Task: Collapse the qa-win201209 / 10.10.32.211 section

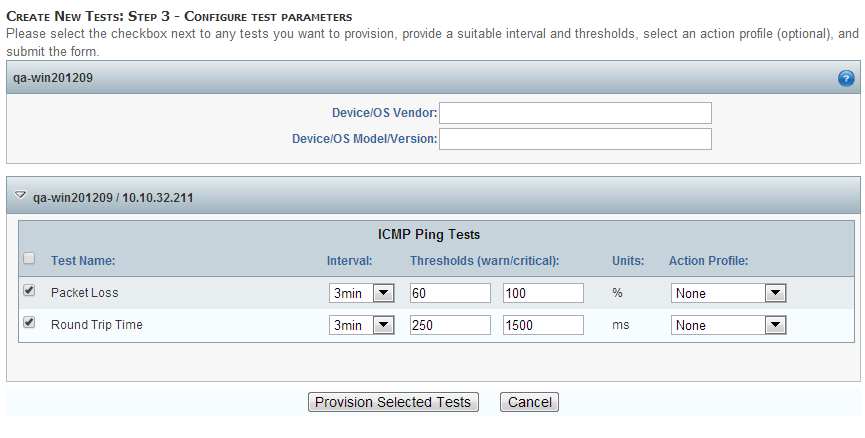Action: 20,197
